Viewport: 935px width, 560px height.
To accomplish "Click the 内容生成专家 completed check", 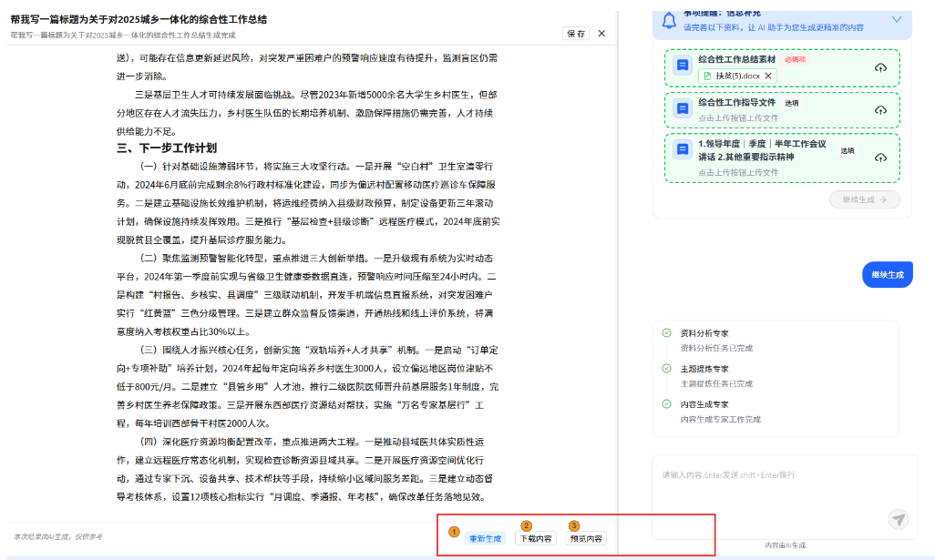I will click(666, 404).
